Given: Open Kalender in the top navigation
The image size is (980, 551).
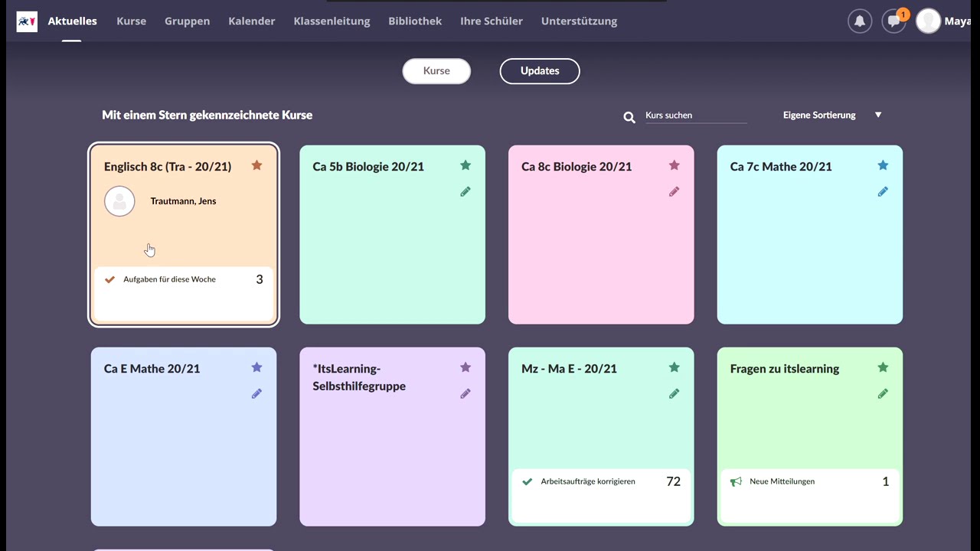Looking at the screenshot, I should click(x=251, y=21).
